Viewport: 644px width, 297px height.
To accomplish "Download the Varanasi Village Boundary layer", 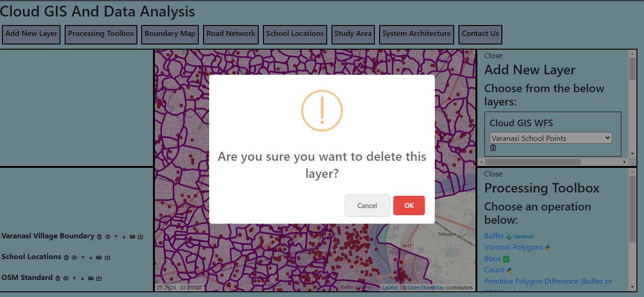I will click(140, 237).
